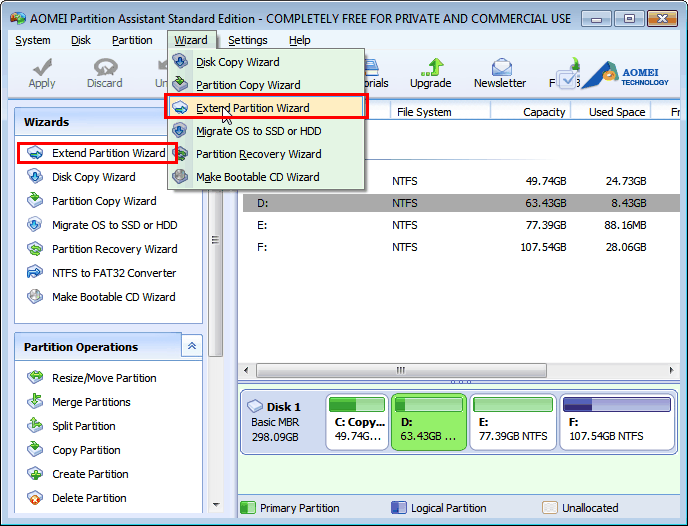Click Make Bootable CD Wizard icon in sidebar

[35, 297]
